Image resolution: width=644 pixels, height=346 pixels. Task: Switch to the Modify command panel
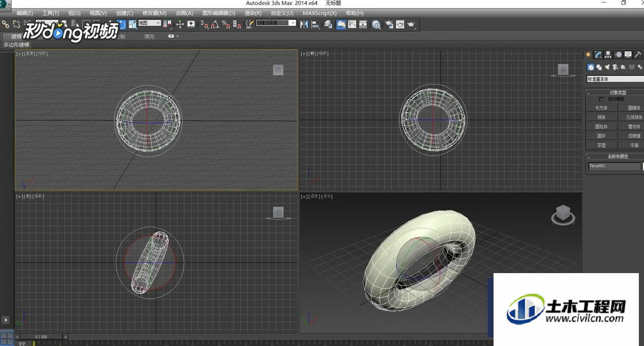click(598, 55)
